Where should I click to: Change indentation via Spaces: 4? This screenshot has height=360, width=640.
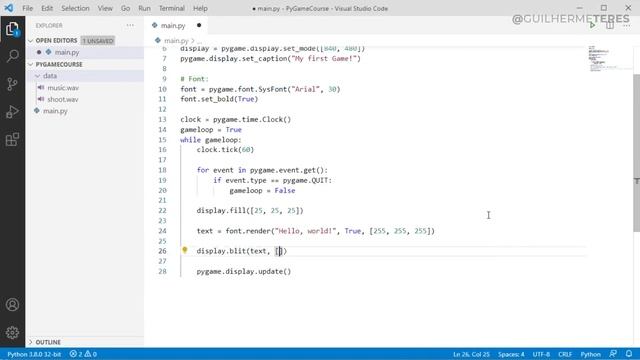point(511,354)
